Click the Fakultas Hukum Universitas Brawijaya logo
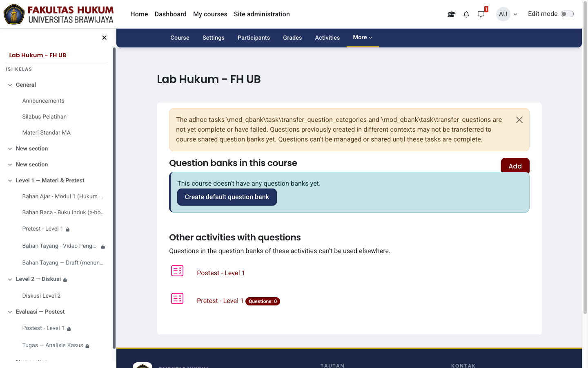 pyautogui.click(x=59, y=14)
